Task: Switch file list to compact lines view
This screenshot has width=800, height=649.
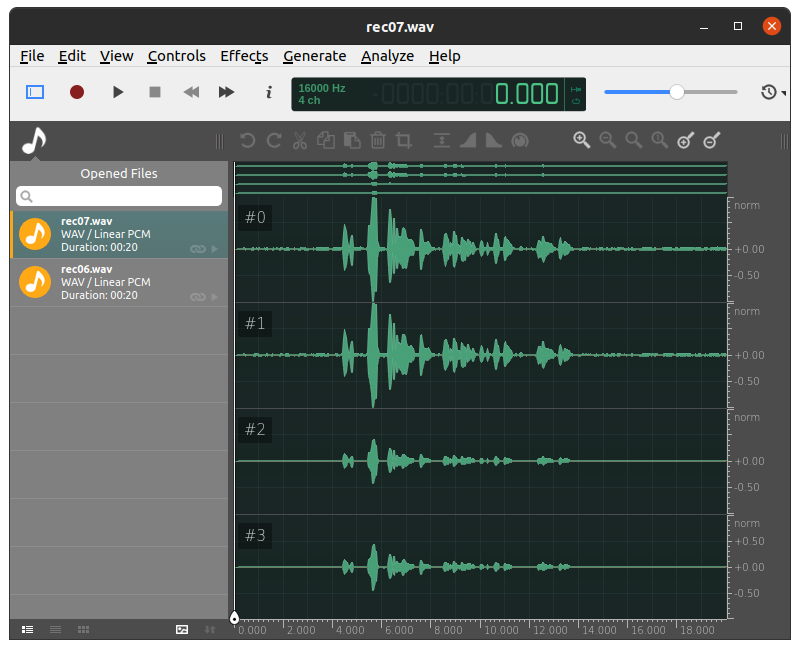Action: pyautogui.click(x=56, y=630)
